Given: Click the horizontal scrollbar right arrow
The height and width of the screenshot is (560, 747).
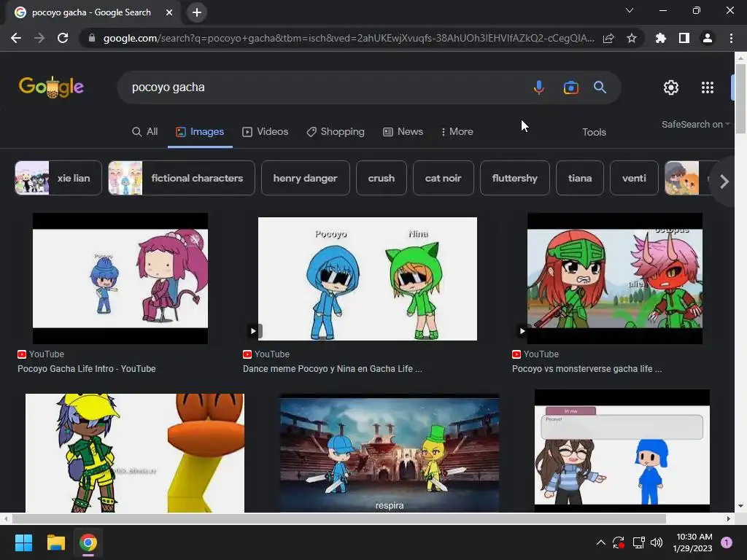Looking at the screenshot, I should pos(729,518).
